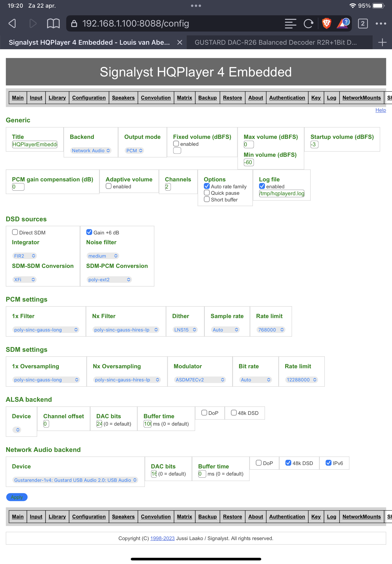Open the Network Audio Device dropdown
The width and height of the screenshot is (392, 564).
click(x=75, y=480)
